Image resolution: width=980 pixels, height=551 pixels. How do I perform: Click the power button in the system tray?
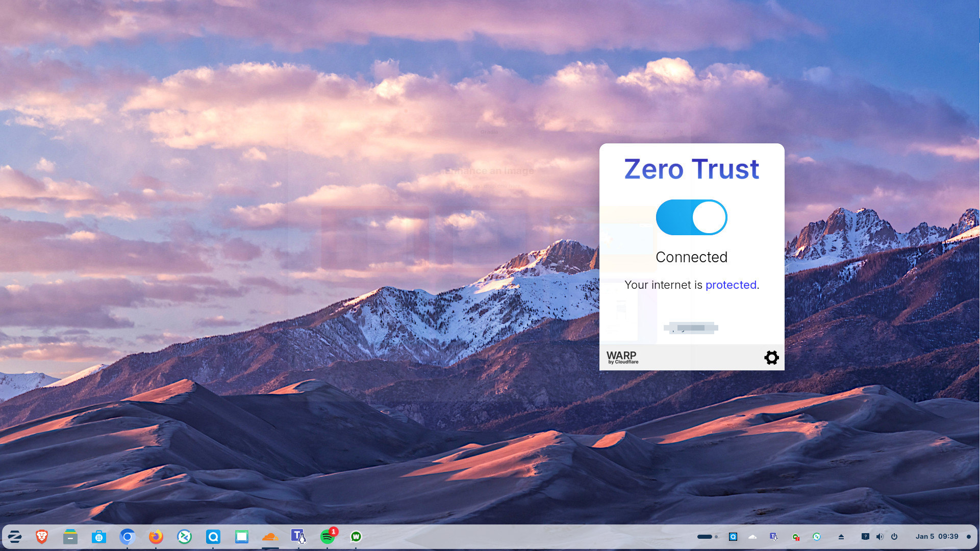point(895,536)
